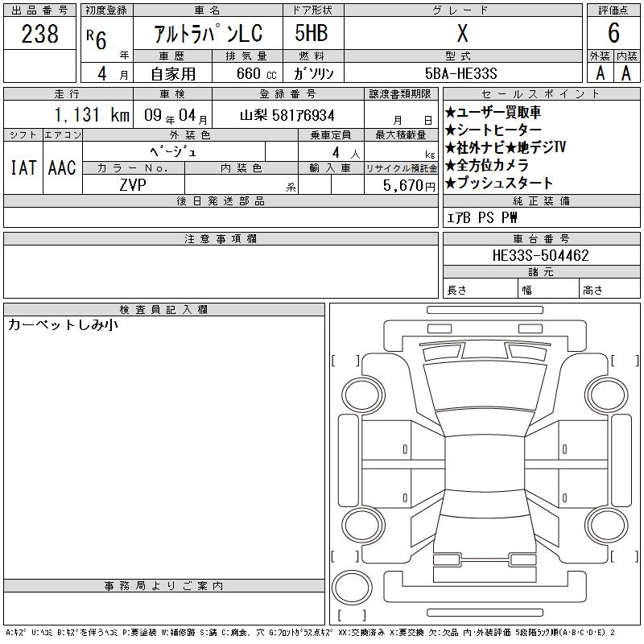This screenshot has height=644, width=644.
Task: Click the registration number 山梨 581ア6934
Action: 287,115
